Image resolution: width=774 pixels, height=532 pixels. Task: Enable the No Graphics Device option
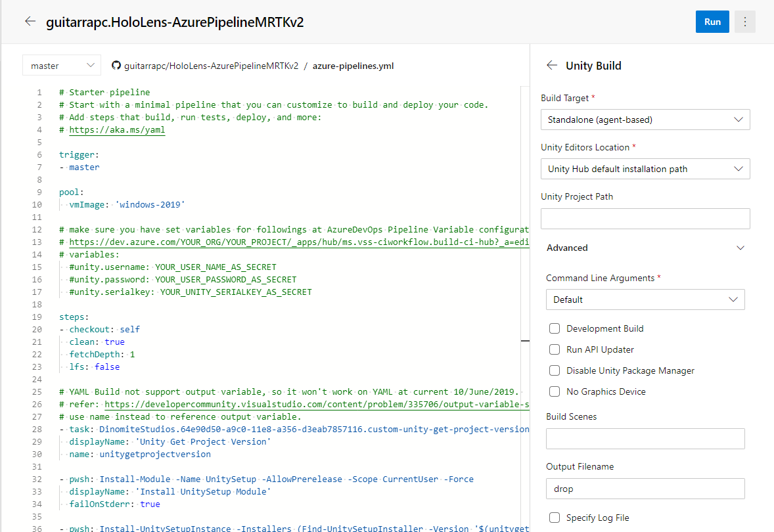click(555, 391)
